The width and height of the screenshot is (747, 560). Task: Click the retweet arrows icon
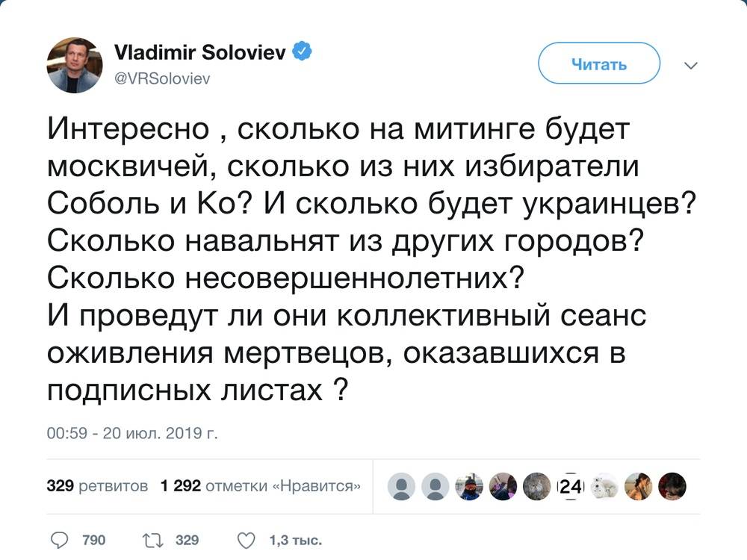(x=151, y=540)
